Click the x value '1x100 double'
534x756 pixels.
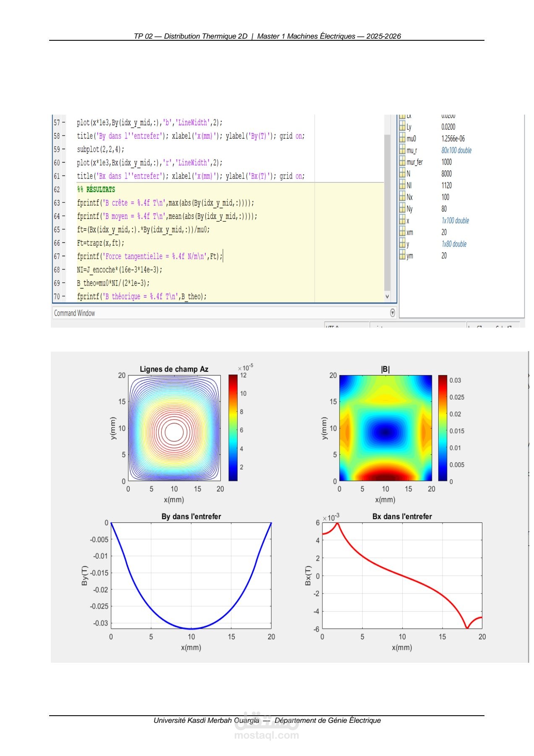click(x=455, y=220)
